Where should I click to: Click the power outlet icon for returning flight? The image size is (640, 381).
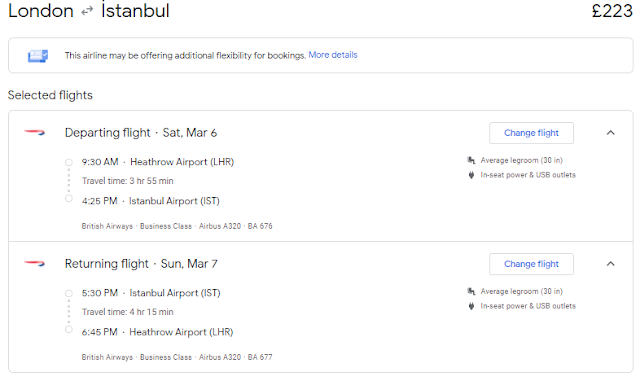pyautogui.click(x=471, y=306)
